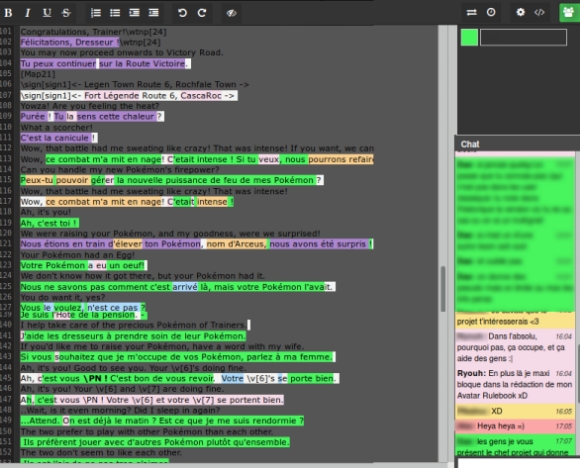Open the import/export arrows icon

pyautogui.click(x=471, y=13)
